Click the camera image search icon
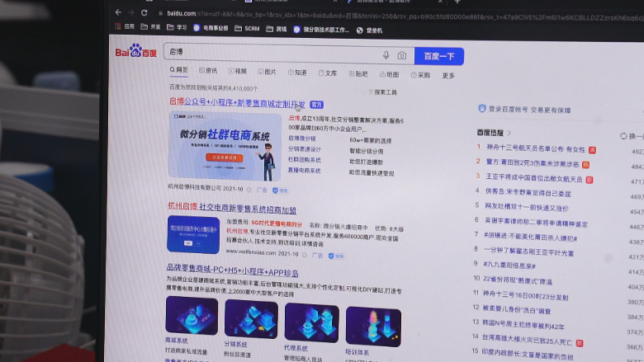This screenshot has width=644, height=362. (402, 56)
